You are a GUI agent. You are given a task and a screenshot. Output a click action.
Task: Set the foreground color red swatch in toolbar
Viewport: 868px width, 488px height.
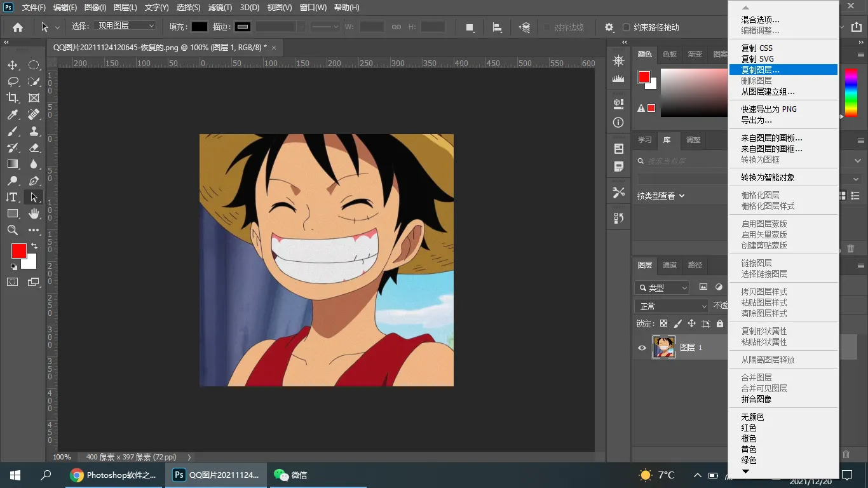(x=18, y=251)
